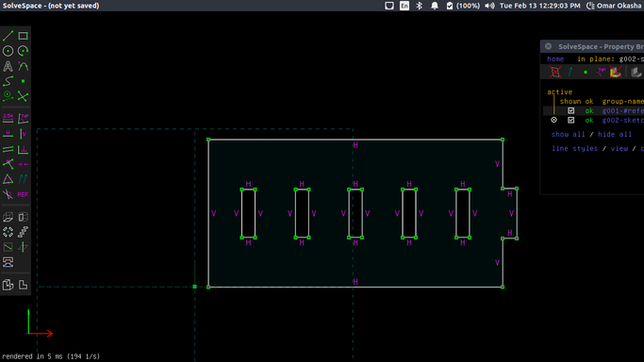Select the Split Curves at Intersection tool
This screenshot has height=362, width=644.
[23, 96]
